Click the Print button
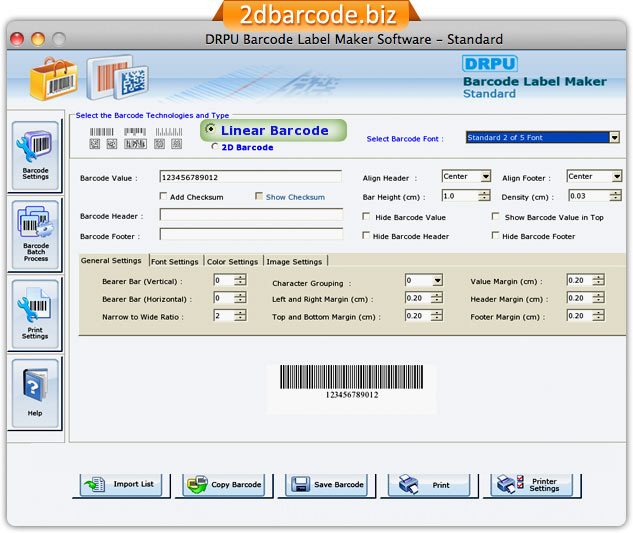Viewport: 633px width, 533px height. 429,485
